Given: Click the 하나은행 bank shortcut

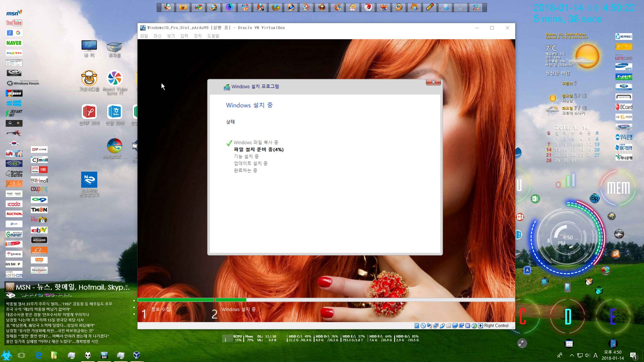Looking at the screenshot, I should click(624, 157).
